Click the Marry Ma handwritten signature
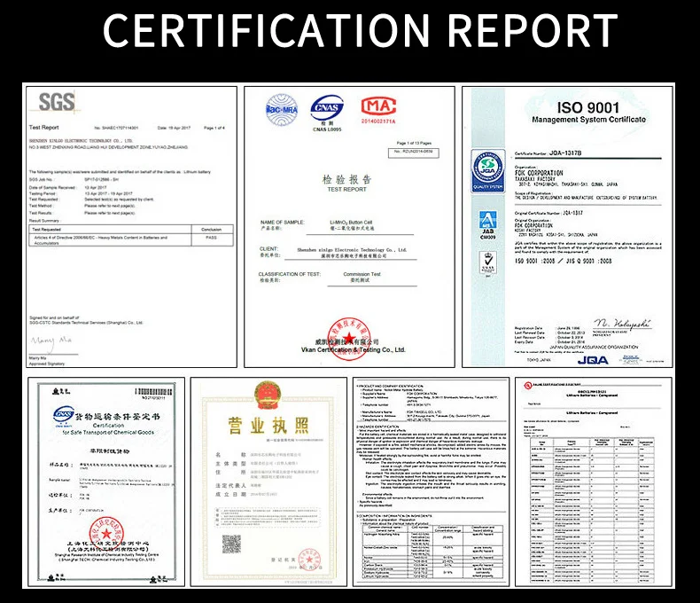The image size is (700, 603). pyautogui.click(x=51, y=342)
